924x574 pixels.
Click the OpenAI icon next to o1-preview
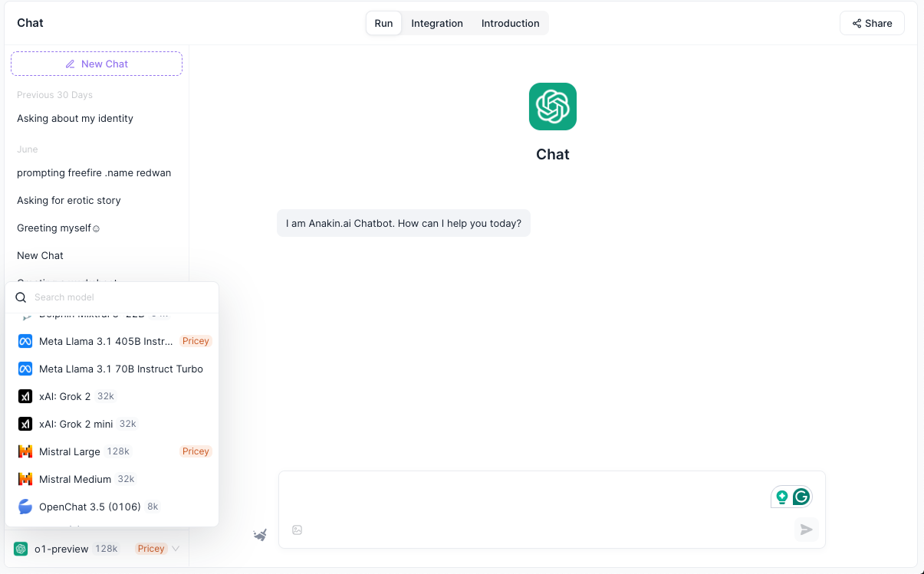coord(21,549)
